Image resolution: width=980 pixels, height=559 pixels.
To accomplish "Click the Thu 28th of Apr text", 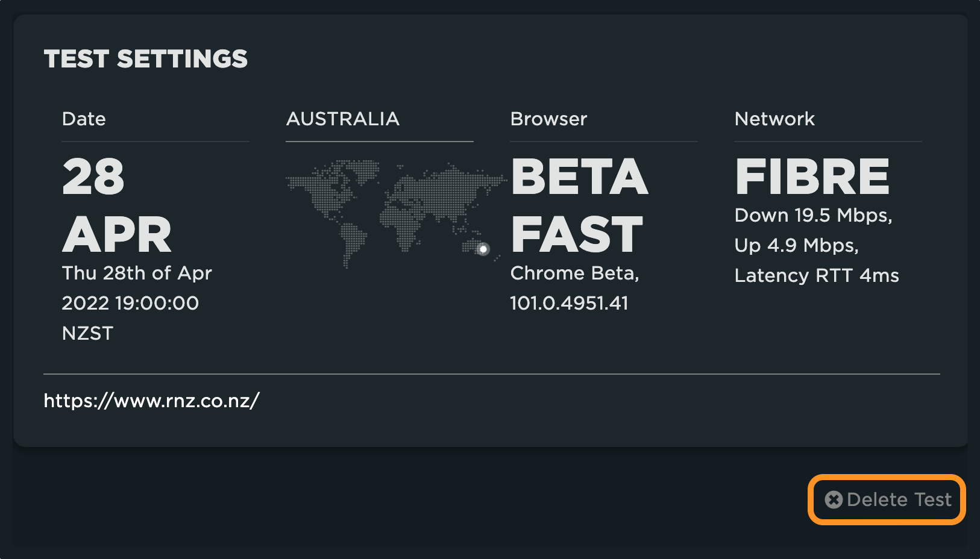I will coord(137,273).
